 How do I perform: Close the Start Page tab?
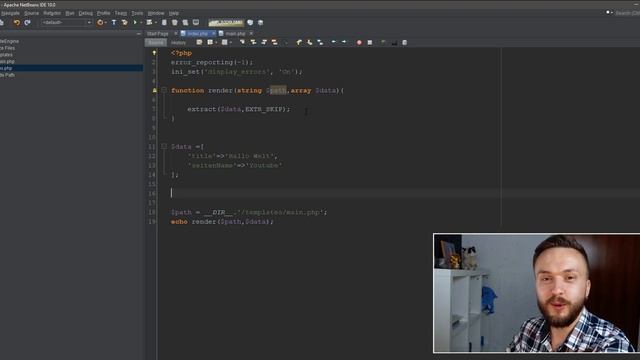(x=176, y=33)
